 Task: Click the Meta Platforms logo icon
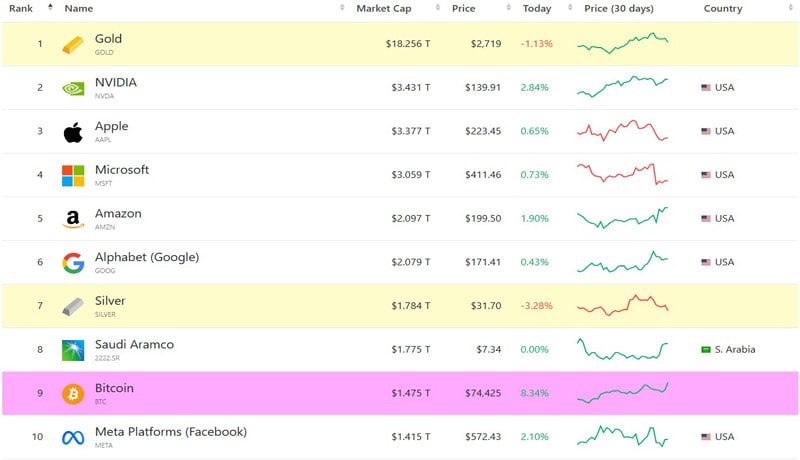(73, 437)
